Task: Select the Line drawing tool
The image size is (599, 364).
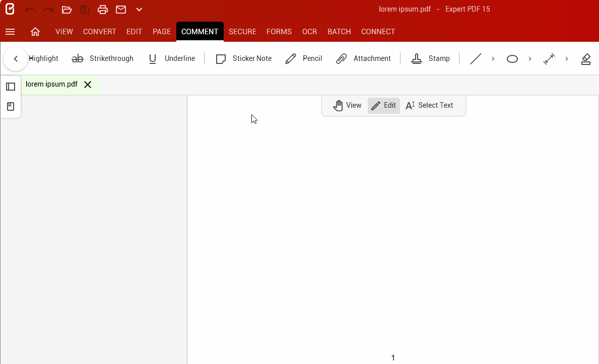Action: [x=476, y=59]
